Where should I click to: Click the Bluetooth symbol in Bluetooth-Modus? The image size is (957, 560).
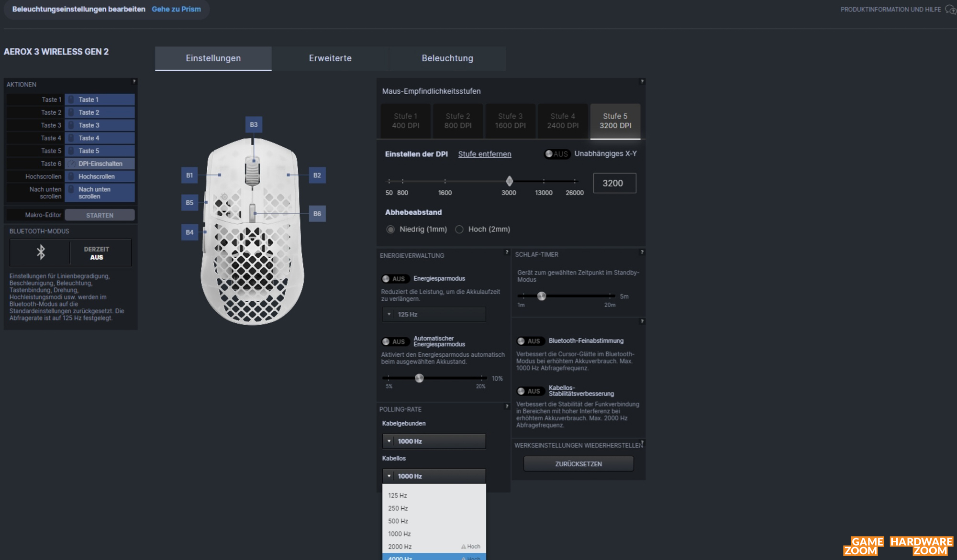tap(41, 252)
